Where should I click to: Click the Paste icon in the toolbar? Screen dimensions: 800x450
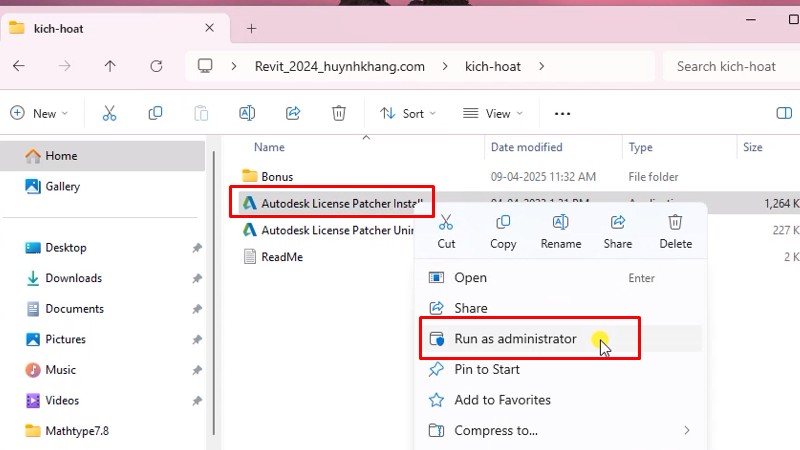click(201, 113)
